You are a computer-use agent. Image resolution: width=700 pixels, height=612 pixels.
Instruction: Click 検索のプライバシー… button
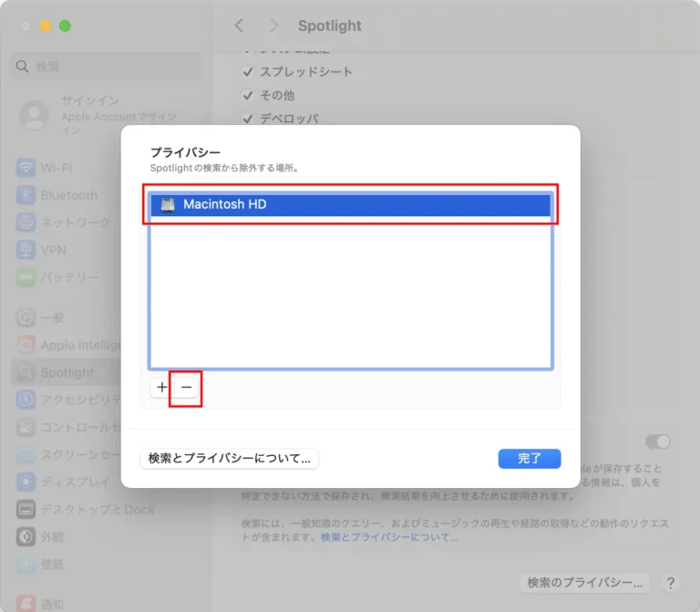click(x=585, y=583)
